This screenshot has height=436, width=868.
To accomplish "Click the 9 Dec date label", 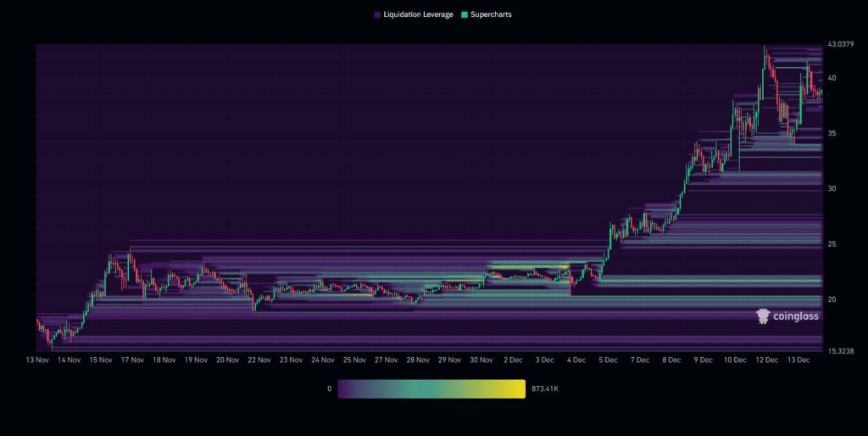I will point(703,361).
